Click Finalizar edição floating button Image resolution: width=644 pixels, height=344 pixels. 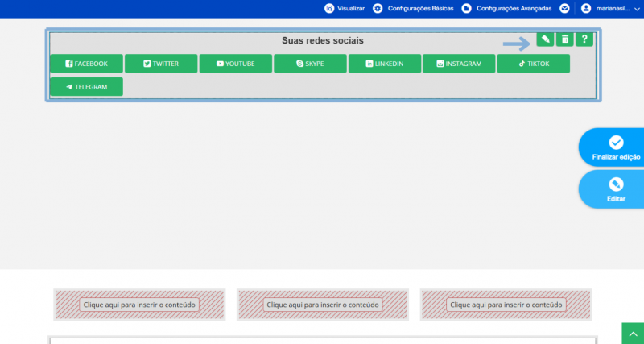point(613,147)
